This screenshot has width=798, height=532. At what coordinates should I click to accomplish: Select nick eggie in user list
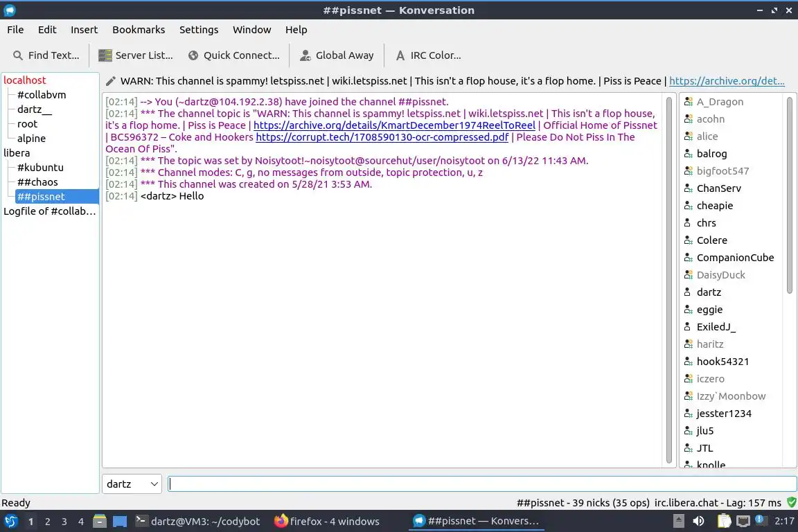click(x=709, y=310)
